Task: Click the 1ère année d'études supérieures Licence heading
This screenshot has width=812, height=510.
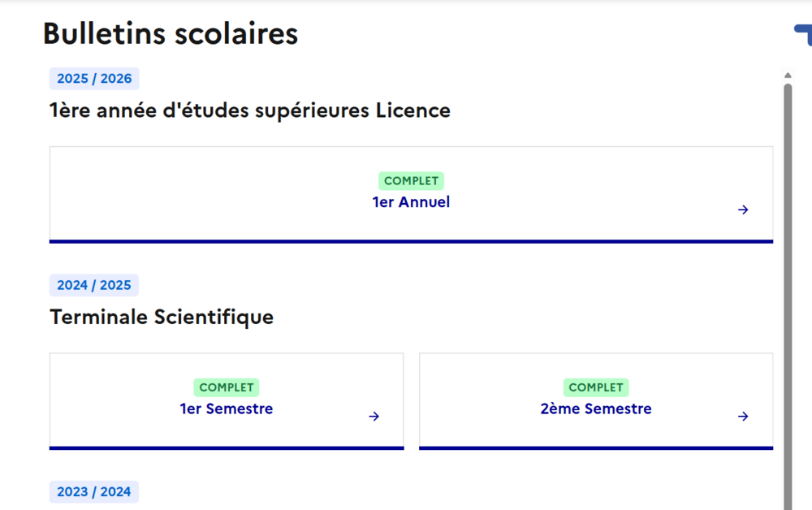Action: coord(250,110)
